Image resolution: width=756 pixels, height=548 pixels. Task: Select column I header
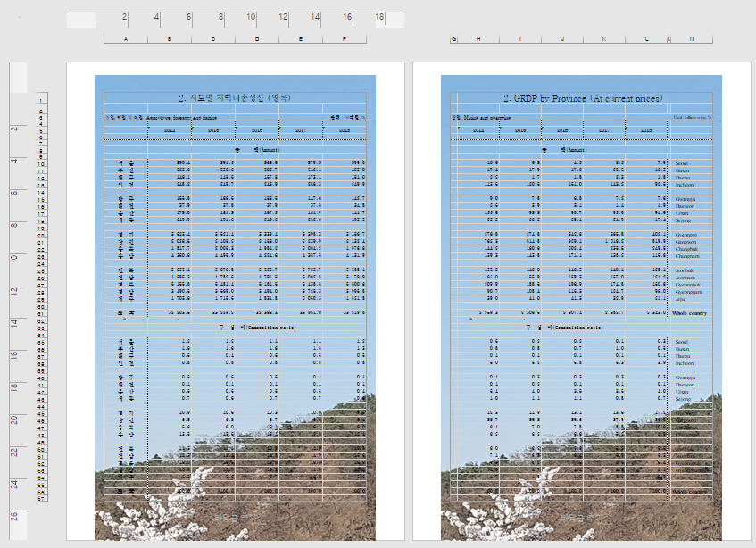click(520, 39)
